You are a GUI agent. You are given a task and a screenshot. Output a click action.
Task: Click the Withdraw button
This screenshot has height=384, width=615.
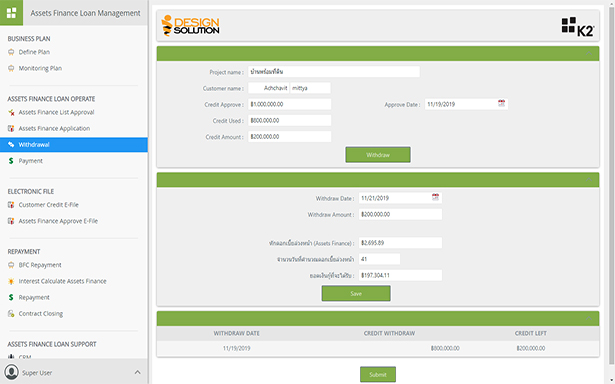pos(378,155)
